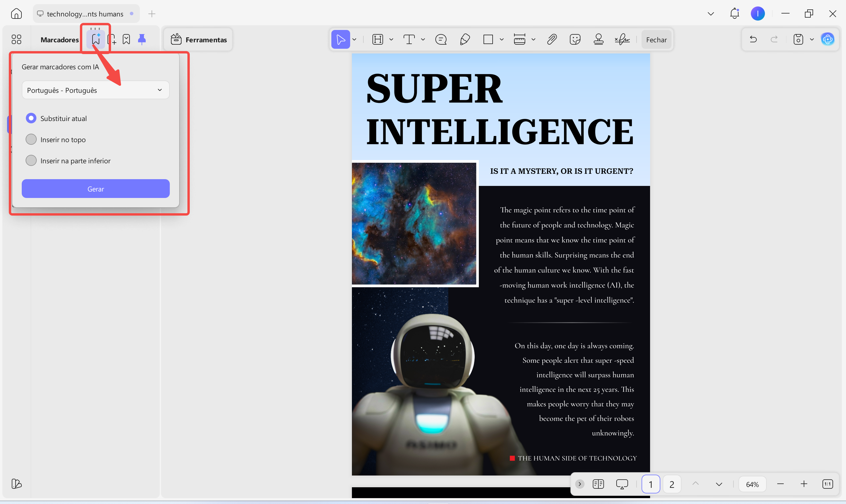Open the user account avatar
The width and height of the screenshot is (846, 504).
pyautogui.click(x=758, y=14)
